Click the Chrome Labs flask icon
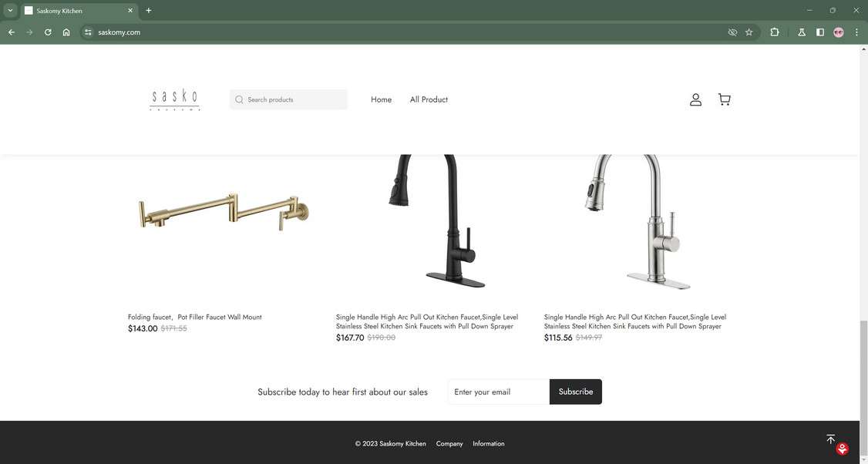The width and height of the screenshot is (868, 464). [x=801, y=32]
